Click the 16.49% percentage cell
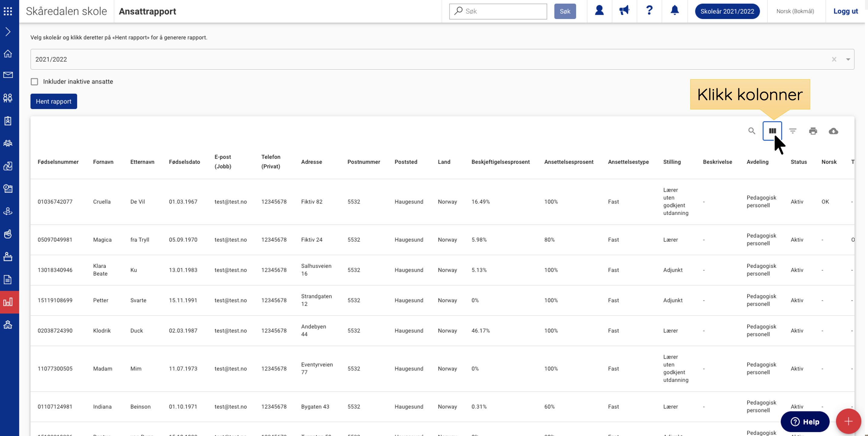 481,201
